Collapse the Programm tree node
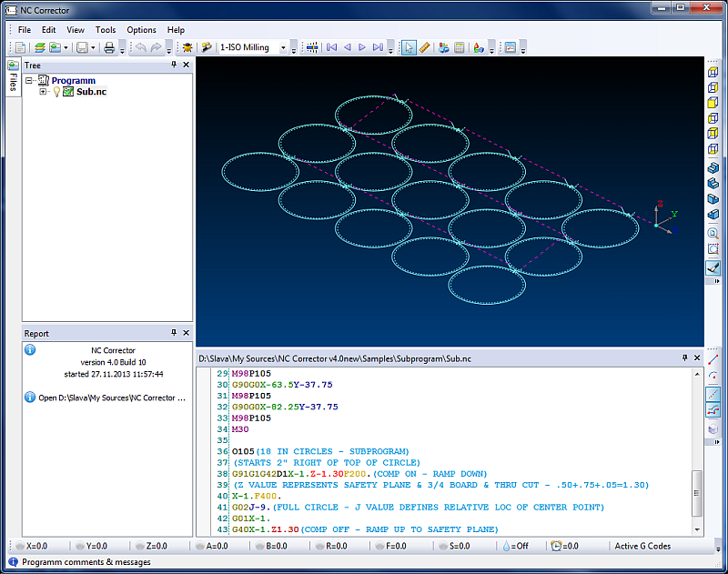 click(x=30, y=81)
